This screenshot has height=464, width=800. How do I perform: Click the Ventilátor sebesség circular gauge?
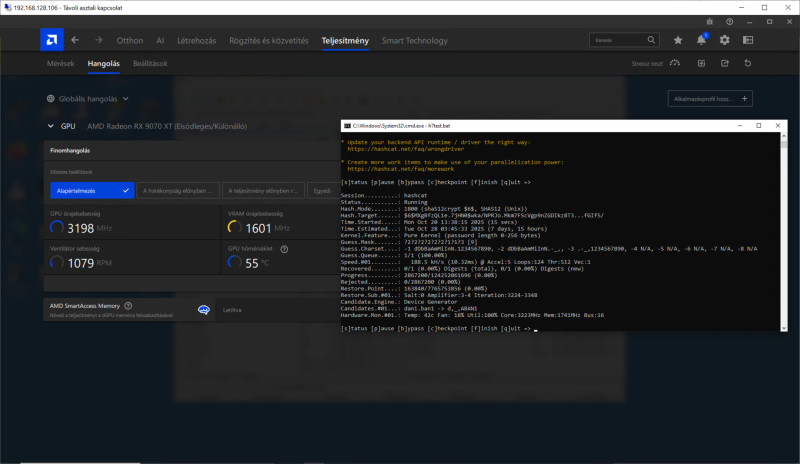[x=57, y=262]
